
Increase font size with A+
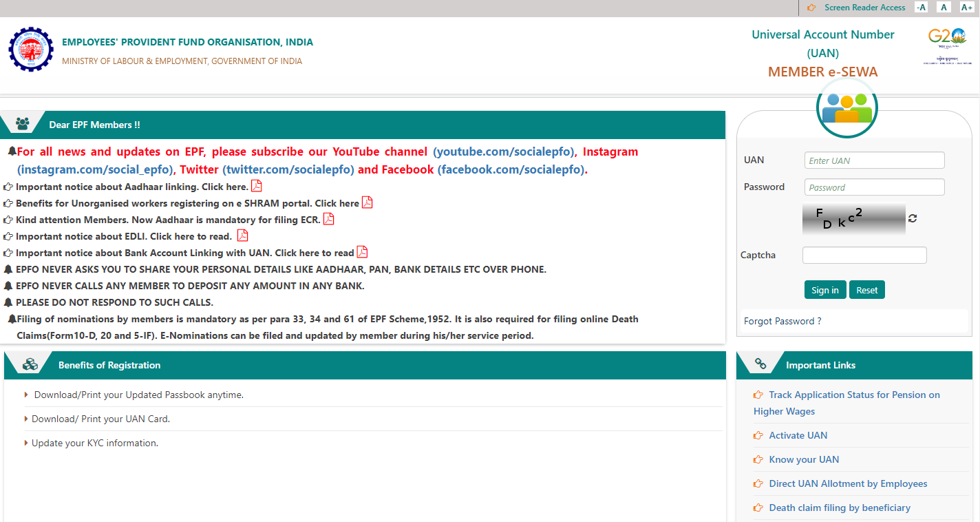[966, 8]
